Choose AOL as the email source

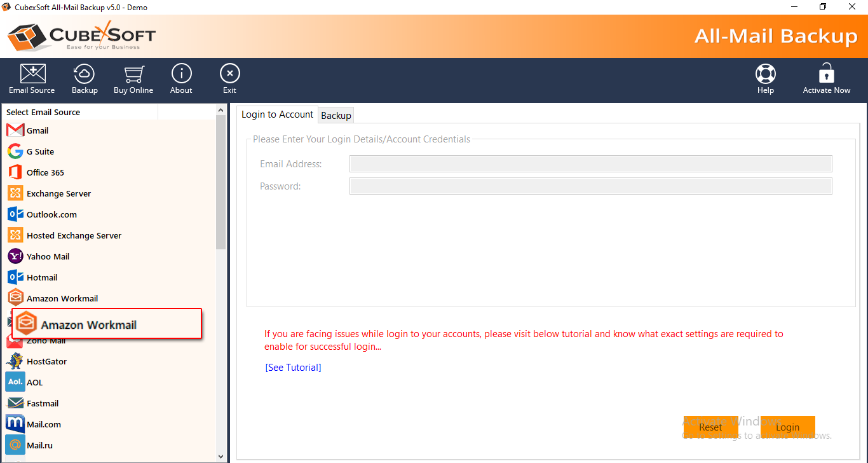coord(34,382)
